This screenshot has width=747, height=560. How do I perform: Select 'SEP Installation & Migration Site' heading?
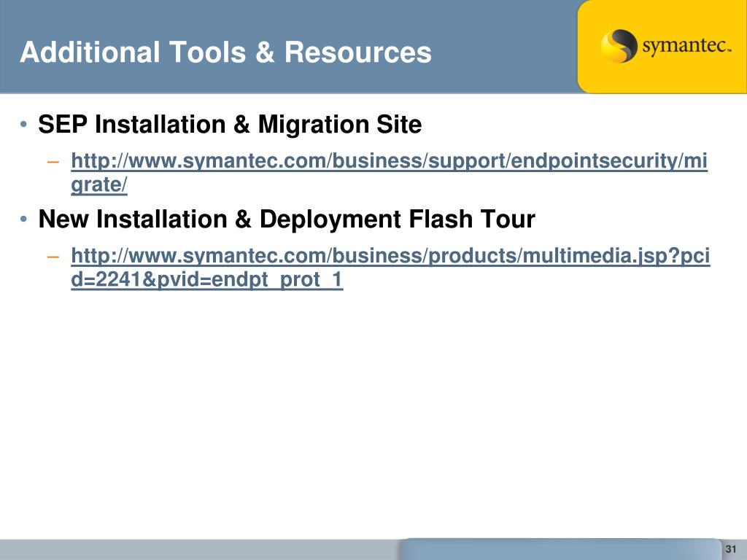coord(230,124)
